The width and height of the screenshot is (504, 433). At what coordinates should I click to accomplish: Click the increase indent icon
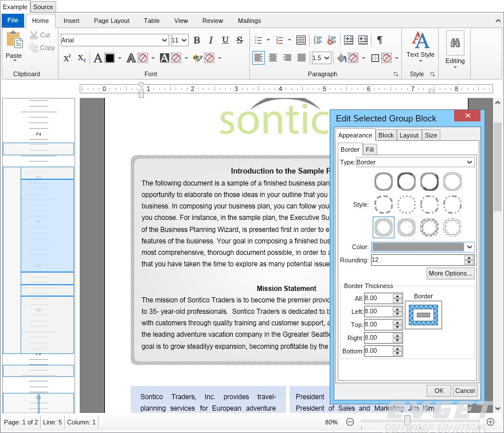(x=349, y=40)
